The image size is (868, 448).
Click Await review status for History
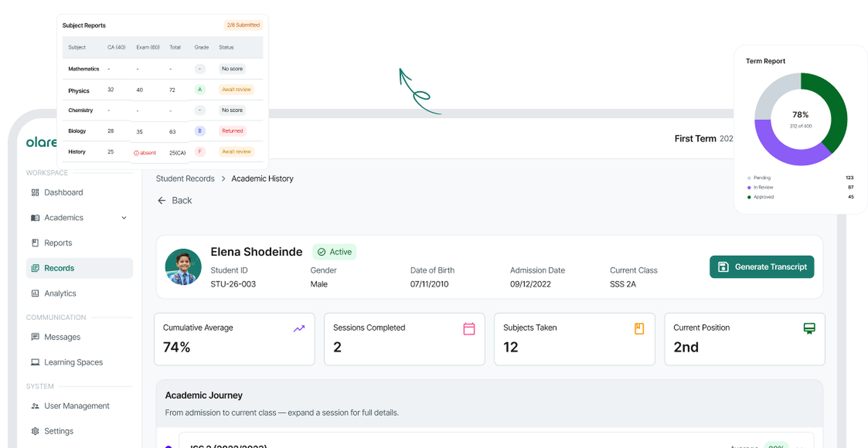pos(237,152)
